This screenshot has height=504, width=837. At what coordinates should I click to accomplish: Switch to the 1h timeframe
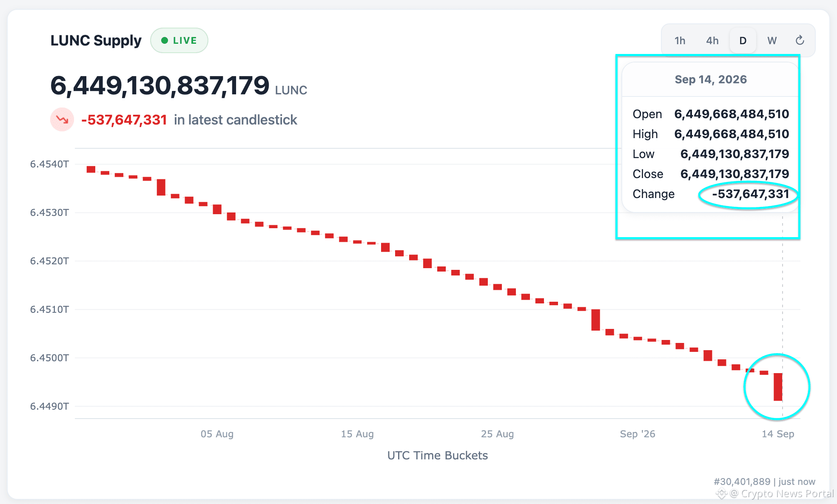[680, 40]
